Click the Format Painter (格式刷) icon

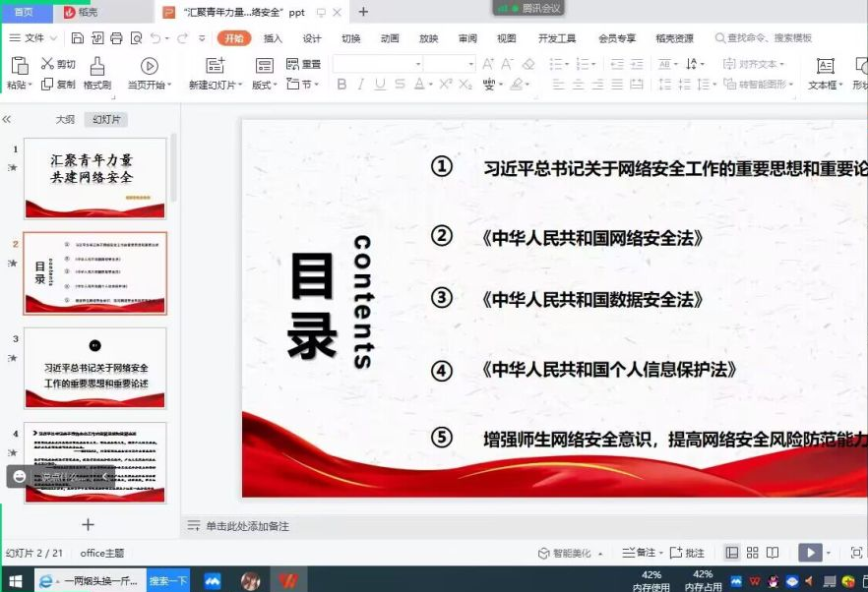(96, 67)
